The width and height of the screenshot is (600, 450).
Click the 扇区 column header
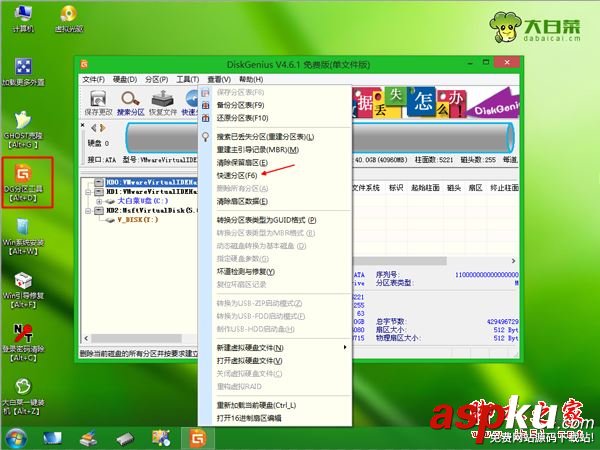[x=476, y=188]
